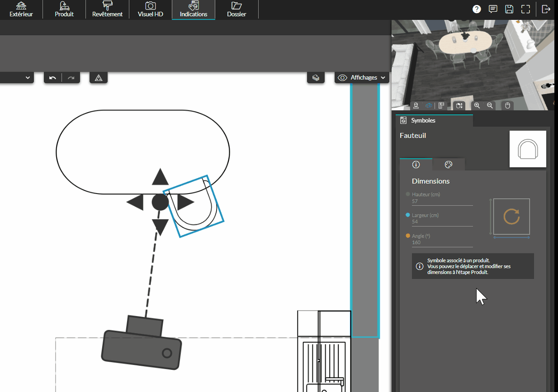Click the left arrow of the move handle

coord(135,202)
